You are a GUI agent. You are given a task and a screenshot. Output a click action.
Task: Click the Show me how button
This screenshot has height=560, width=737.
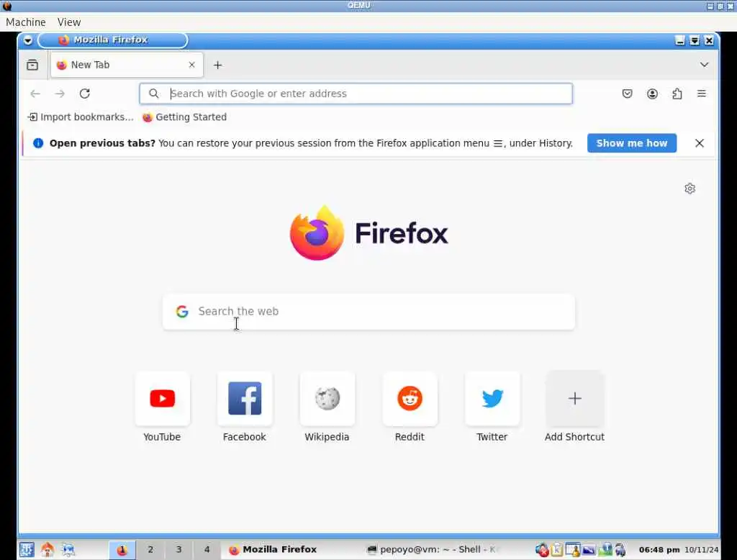(632, 143)
